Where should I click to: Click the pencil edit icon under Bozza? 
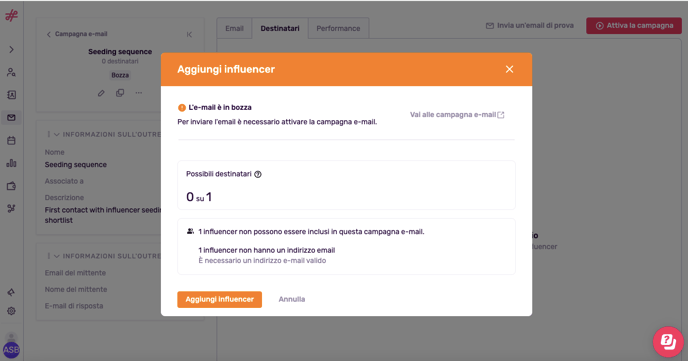pyautogui.click(x=101, y=93)
